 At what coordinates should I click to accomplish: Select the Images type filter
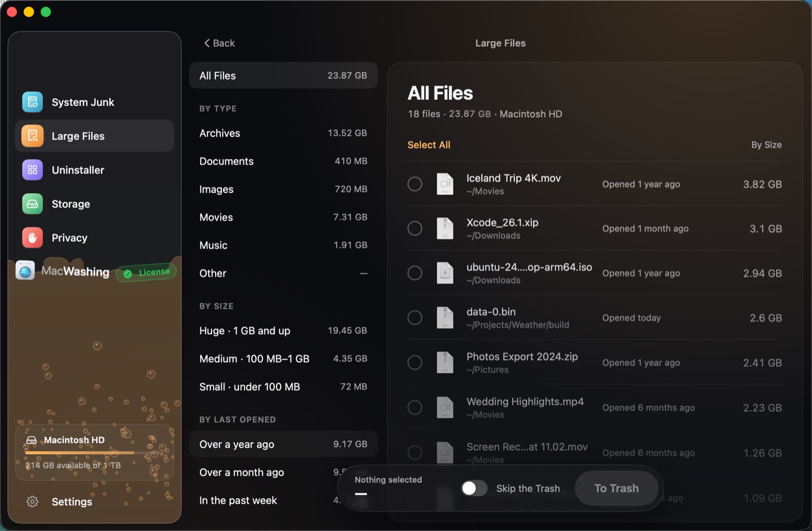[x=283, y=189]
